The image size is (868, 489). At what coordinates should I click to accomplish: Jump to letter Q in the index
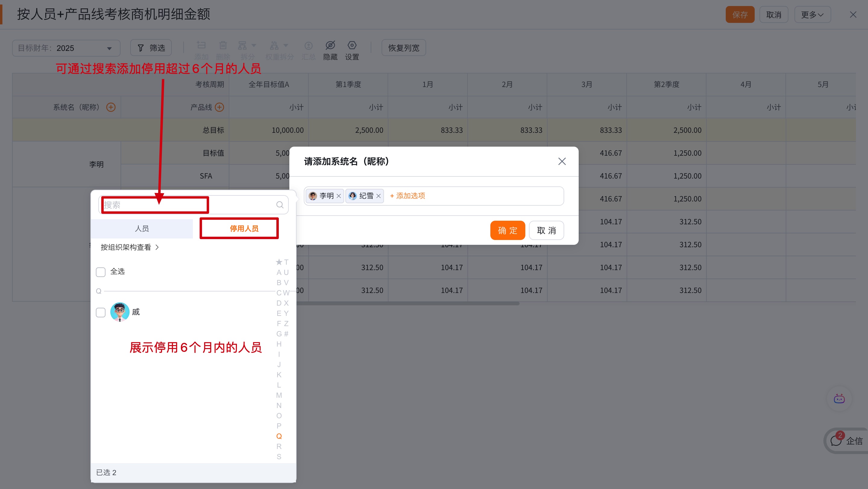[279, 437]
